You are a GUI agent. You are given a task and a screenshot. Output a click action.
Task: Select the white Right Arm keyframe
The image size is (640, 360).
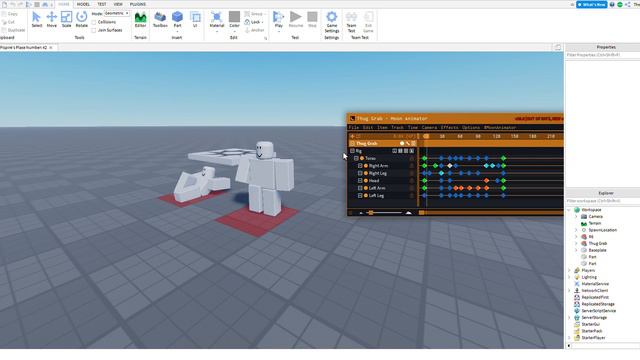(450, 166)
